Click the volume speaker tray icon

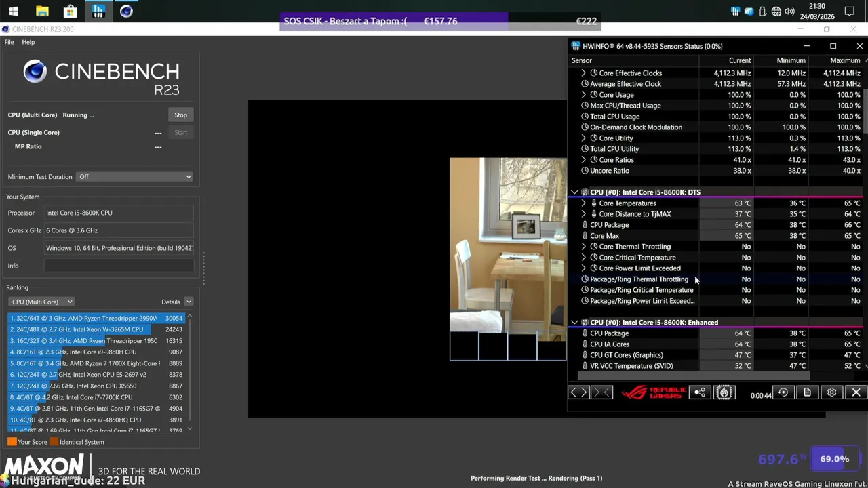(x=789, y=12)
